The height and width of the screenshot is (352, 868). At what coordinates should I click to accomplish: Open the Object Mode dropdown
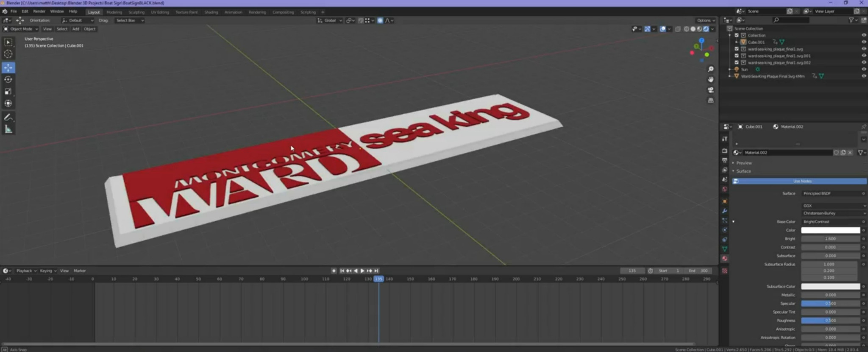click(21, 29)
